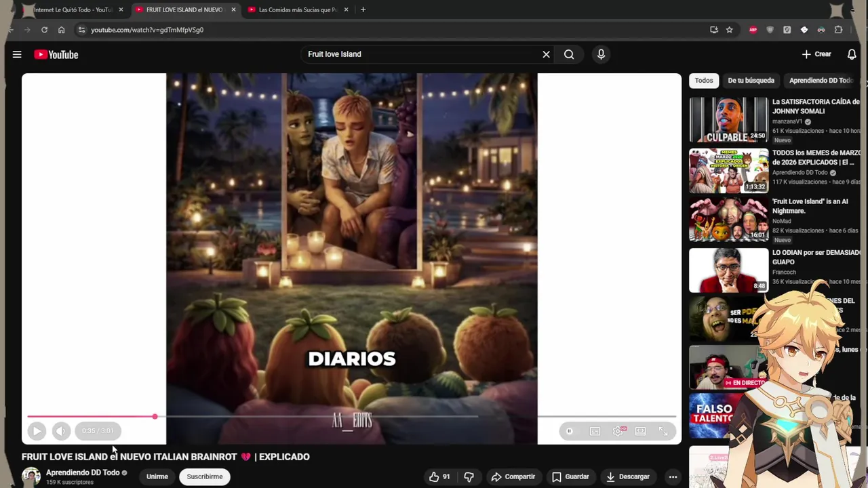Viewport: 868px width, 488px height.
Task: Open the Aprendiendo DD Todo channel avatar
Action: 31,476
